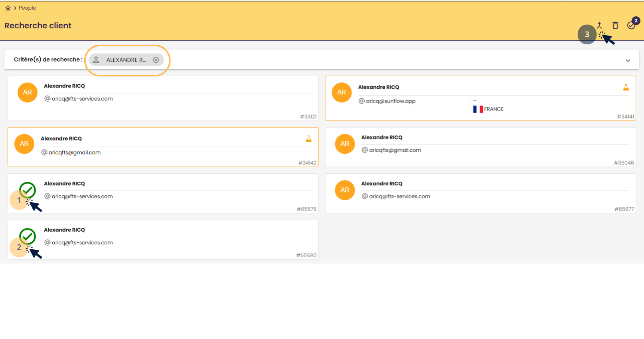
Task: Click client ID #65677
Action: (624, 209)
